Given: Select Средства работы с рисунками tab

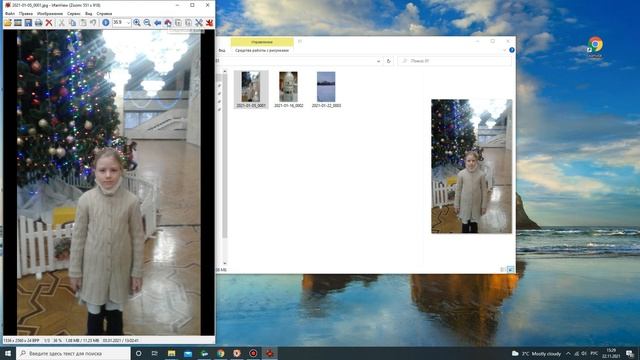Looking at the screenshot, I should tap(262, 50).
